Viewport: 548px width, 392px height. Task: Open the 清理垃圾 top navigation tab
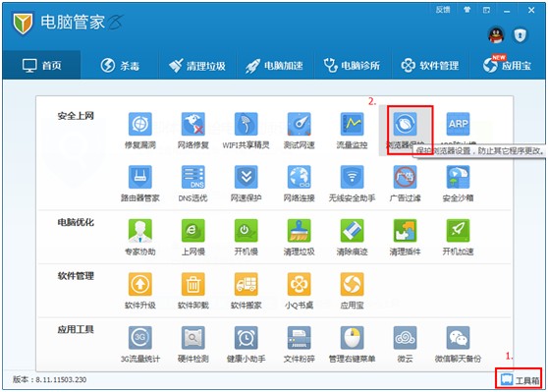(197, 66)
